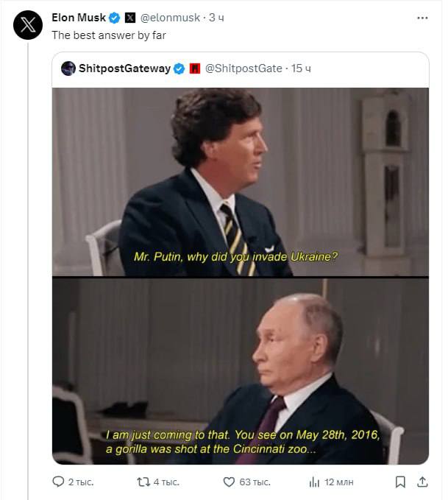Click the share post icon

coord(423,482)
